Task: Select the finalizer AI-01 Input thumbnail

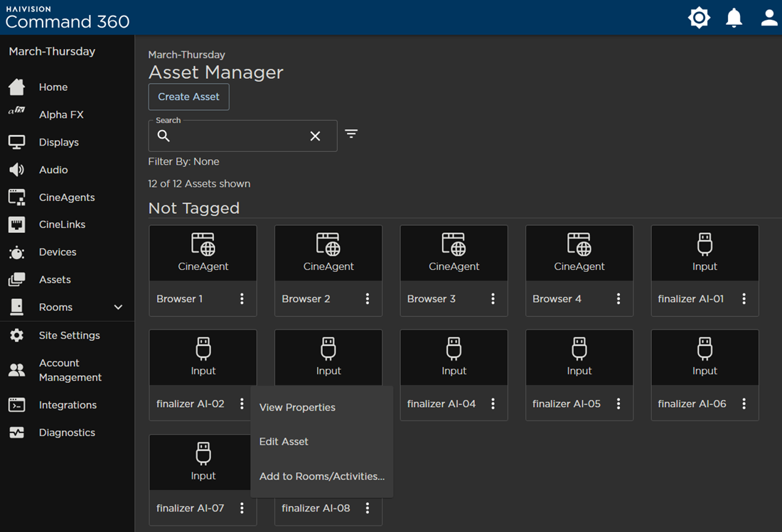Action: tap(705, 253)
